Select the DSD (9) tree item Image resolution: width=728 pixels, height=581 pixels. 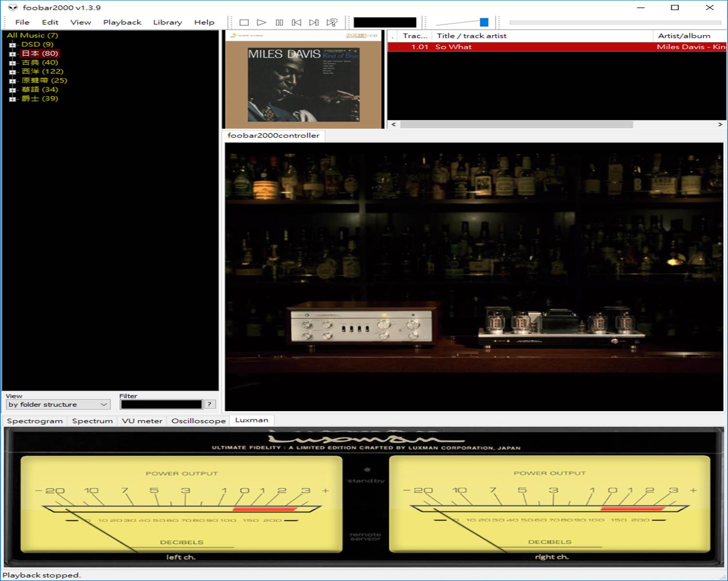[37, 44]
